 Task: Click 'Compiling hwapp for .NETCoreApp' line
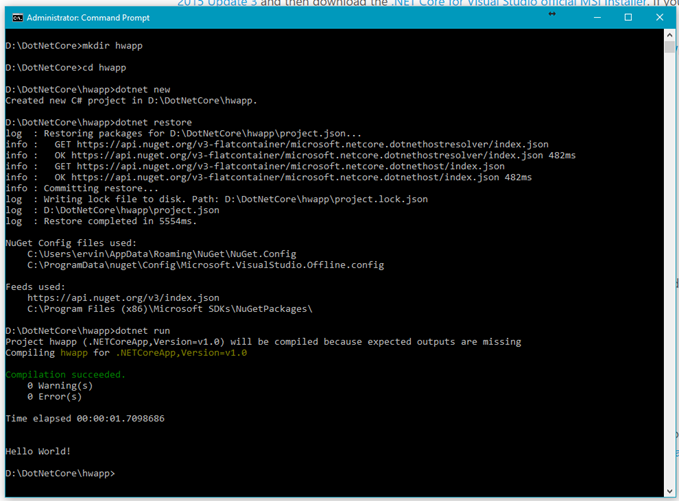[126, 353]
